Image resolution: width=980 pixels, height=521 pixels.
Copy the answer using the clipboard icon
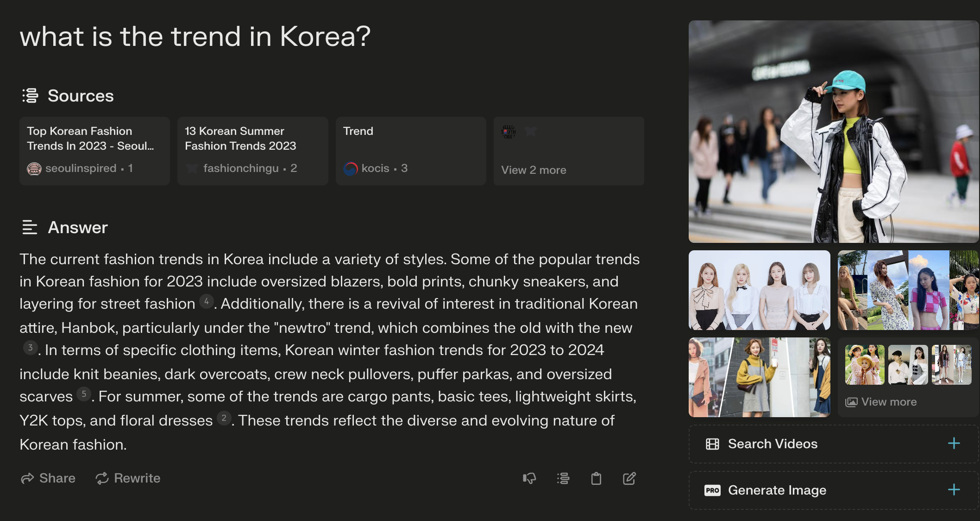pos(596,478)
